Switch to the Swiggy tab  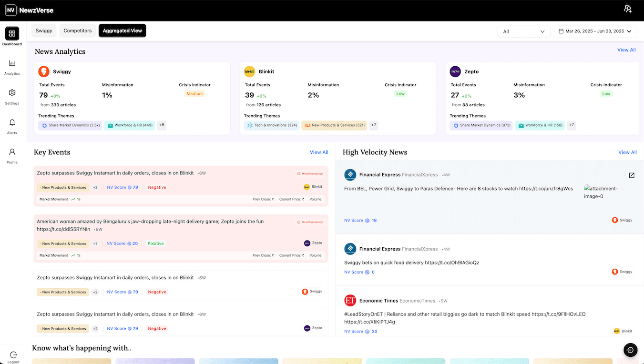44,30
